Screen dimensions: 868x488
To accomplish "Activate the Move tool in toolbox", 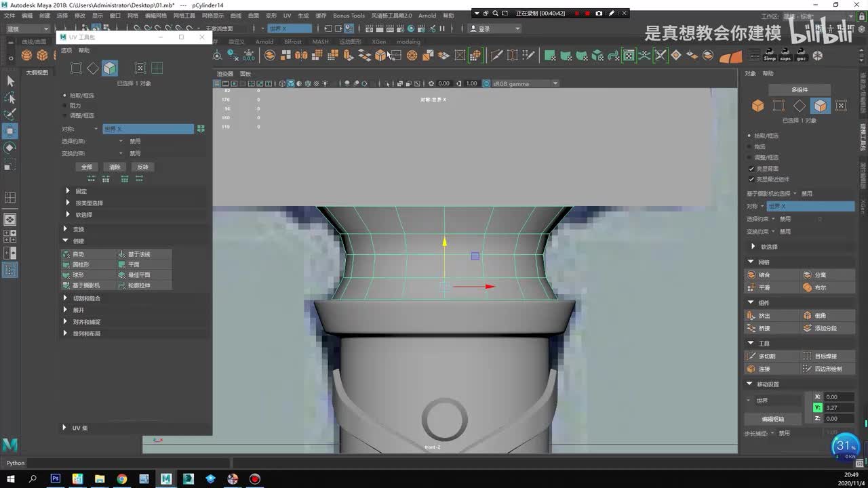I will [x=10, y=131].
